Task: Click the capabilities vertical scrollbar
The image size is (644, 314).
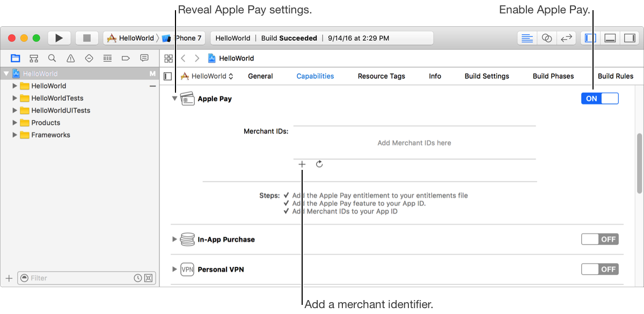Action: pyautogui.click(x=639, y=163)
